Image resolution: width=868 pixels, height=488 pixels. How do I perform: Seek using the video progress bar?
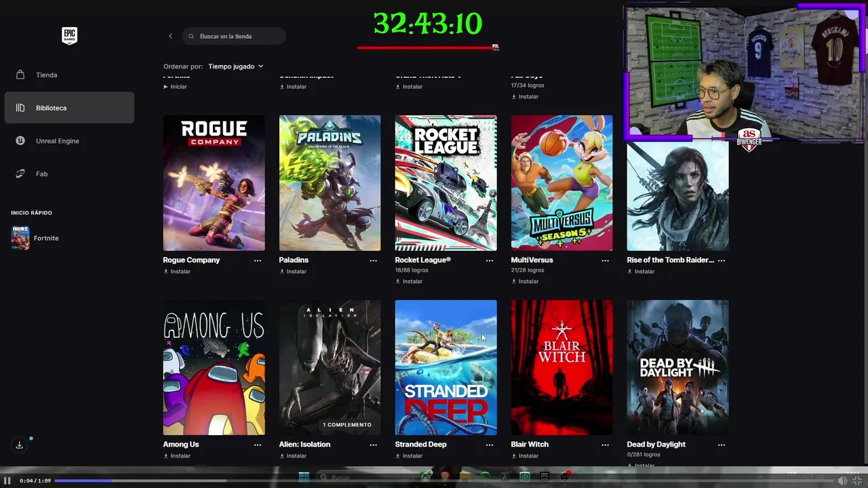[444, 481]
